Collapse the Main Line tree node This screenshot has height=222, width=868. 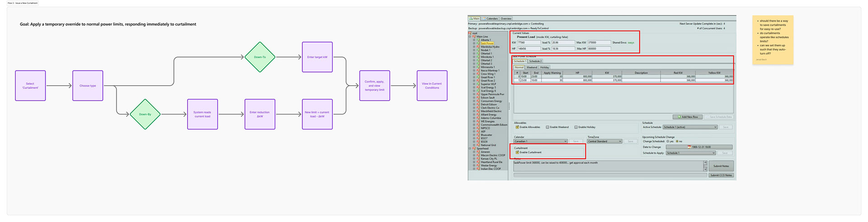point(470,37)
